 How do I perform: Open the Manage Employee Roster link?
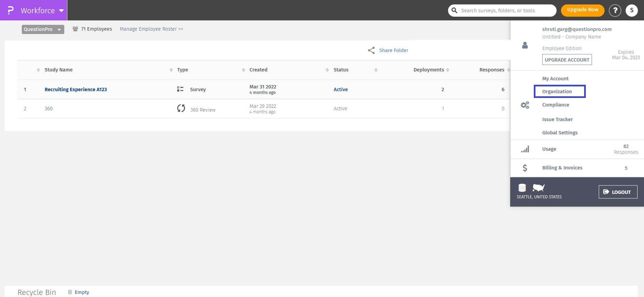151,29
